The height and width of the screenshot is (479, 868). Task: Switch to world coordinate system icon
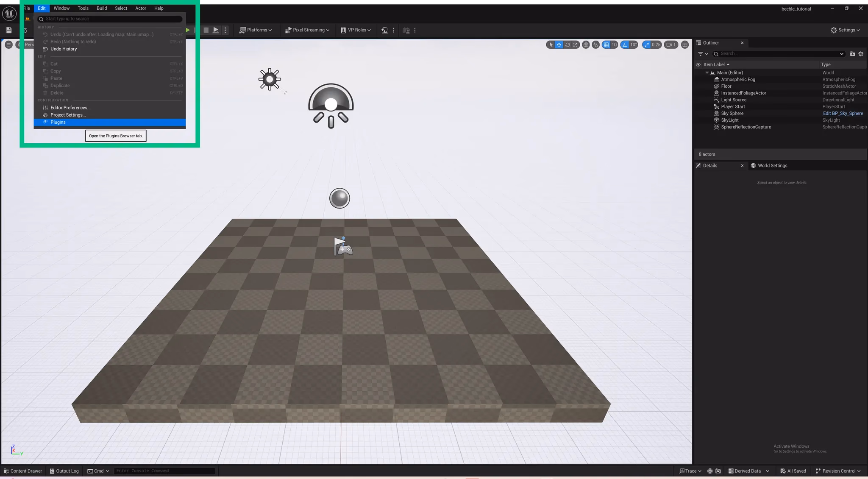coord(586,45)
